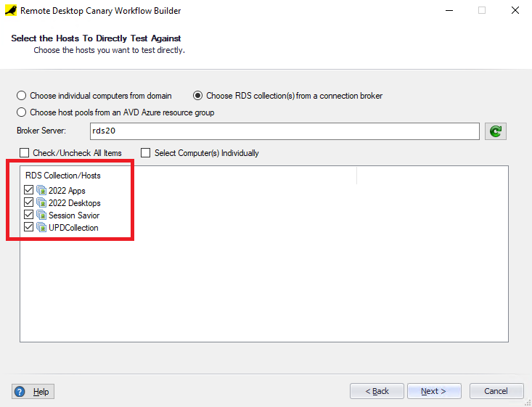The image size is (532, 407).
Task: Click the Back button
Action: (x=377, y=391)
